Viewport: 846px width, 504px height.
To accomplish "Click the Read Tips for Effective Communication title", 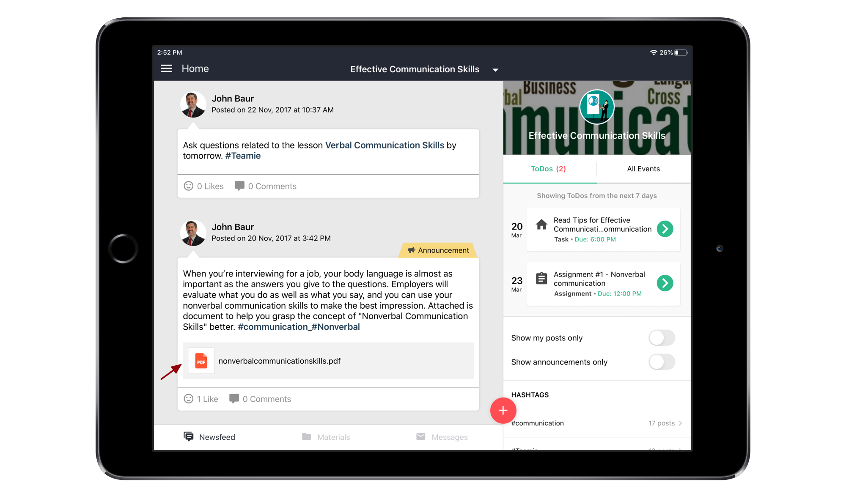I will [602, 225].
